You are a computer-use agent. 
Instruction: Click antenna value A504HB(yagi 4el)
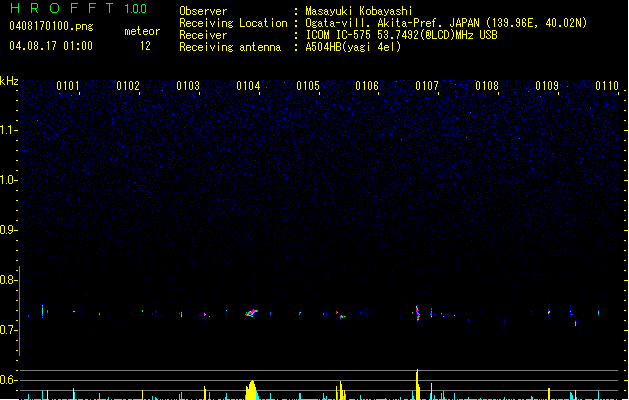353,47
